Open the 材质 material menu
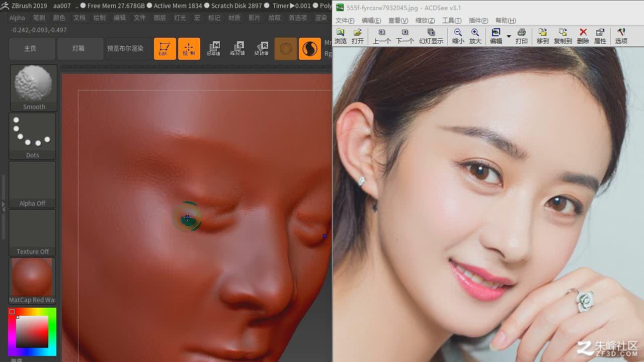Screen dimensions: 644x362 [x=234, y=18]
